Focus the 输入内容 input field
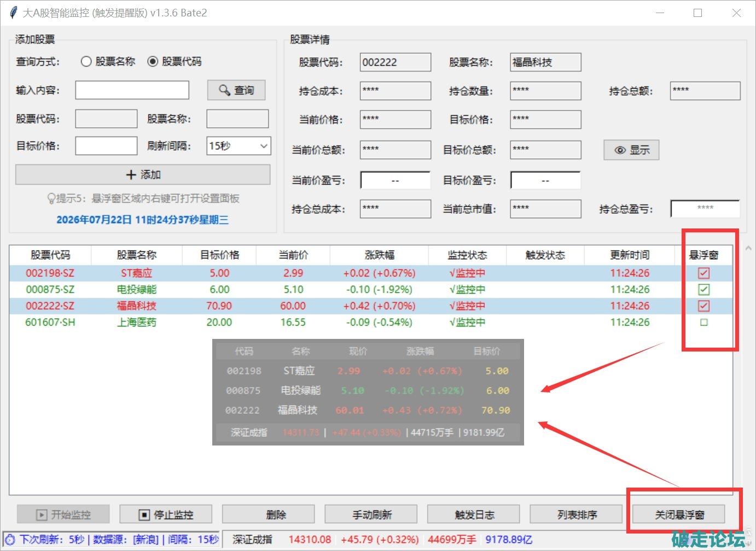This screenshot has width=756, height=551. point(132,90)
